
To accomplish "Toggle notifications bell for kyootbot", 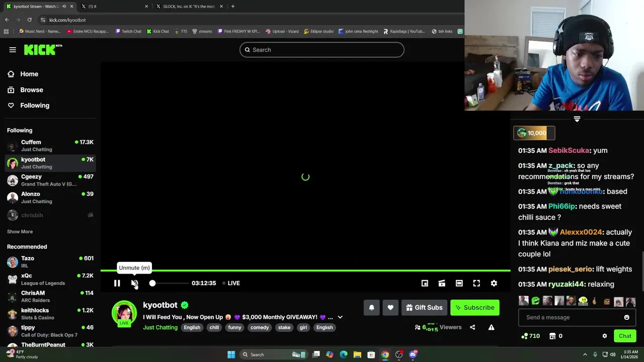I will [371, 308].
